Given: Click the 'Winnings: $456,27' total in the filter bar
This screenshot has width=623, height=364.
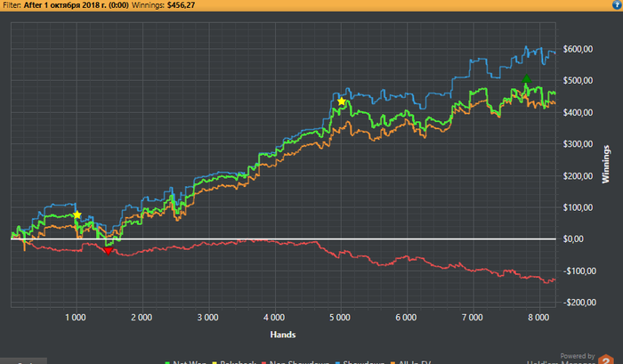Looking at the screenshot, I should pyautogui.click(x=163, y=5).
